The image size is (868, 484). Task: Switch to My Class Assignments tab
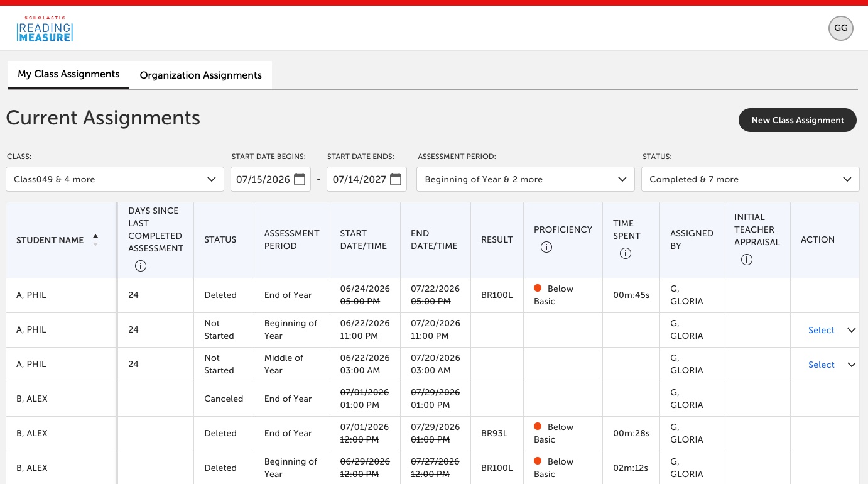point(68,74)
